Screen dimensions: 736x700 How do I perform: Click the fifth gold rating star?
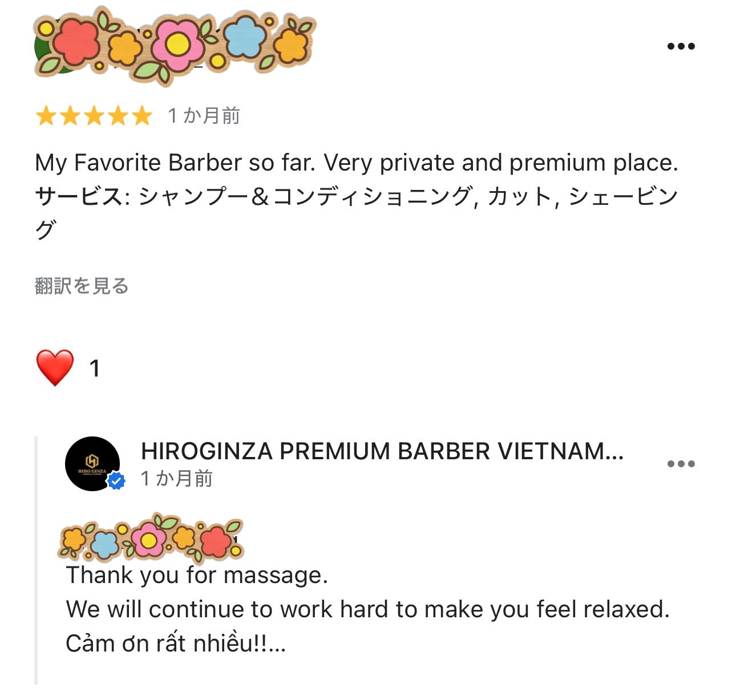tap(142, 116)
